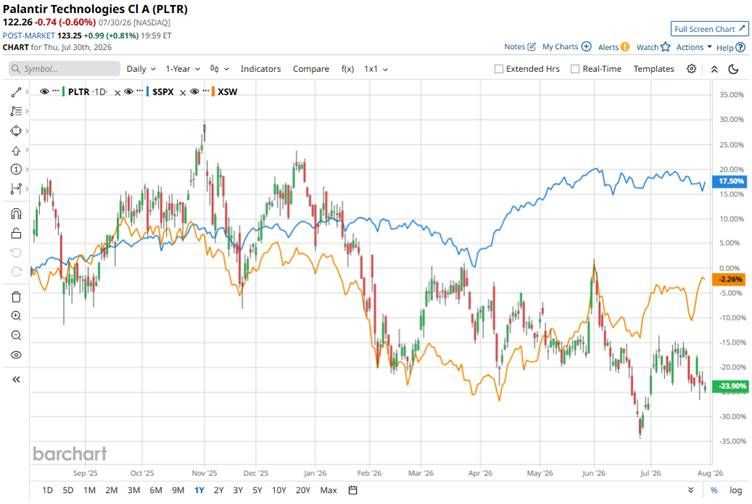Image resolution: width=752 pixels, height=504 pixels.
Task: Open the Actions dropdown
Action: 693,47
